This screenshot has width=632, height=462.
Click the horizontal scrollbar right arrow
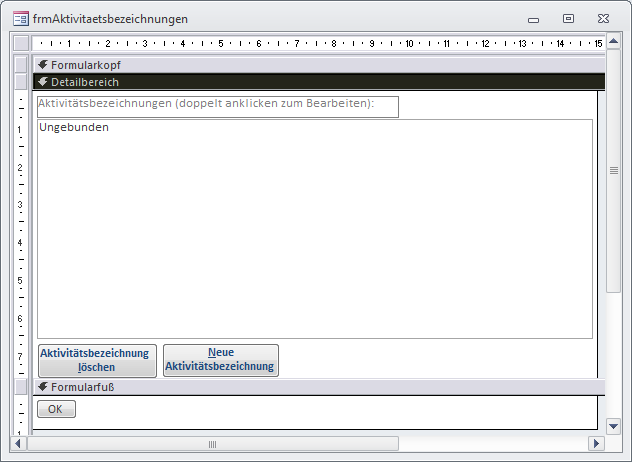click(596, 443)
